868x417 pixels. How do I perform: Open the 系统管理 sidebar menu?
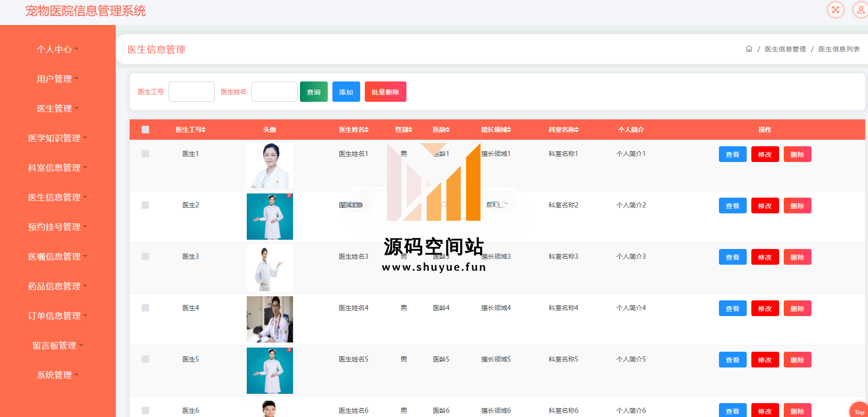pos(58,375)
